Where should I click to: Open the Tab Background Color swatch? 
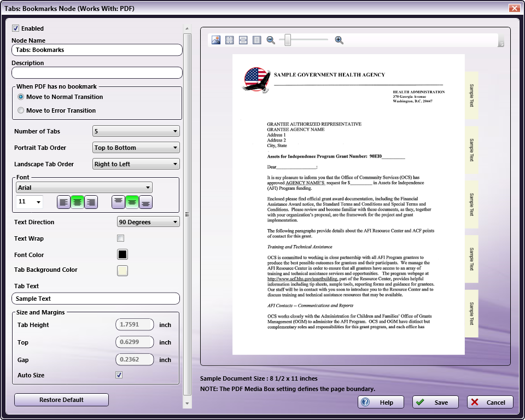coord(122,271)
